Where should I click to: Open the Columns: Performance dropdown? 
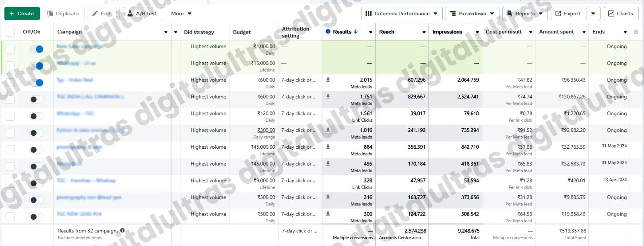(401, 14)
